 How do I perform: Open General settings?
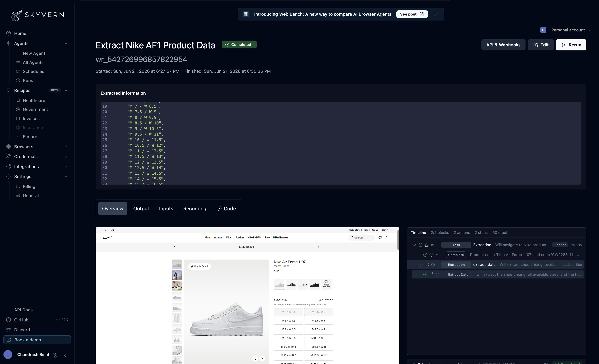[31, 195]
